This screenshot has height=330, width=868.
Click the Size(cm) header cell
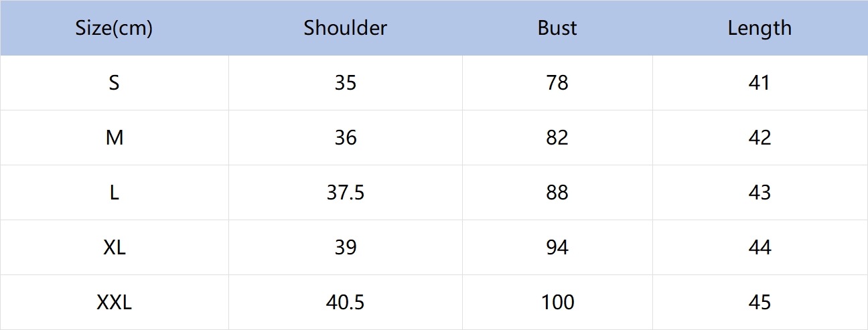tap(114, 28)
